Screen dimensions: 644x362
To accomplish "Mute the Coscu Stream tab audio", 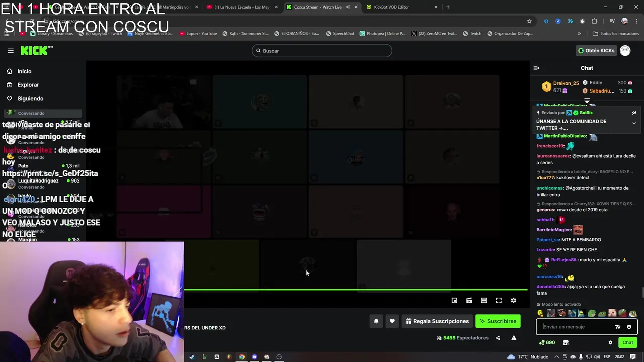I will tap(348, 7).
